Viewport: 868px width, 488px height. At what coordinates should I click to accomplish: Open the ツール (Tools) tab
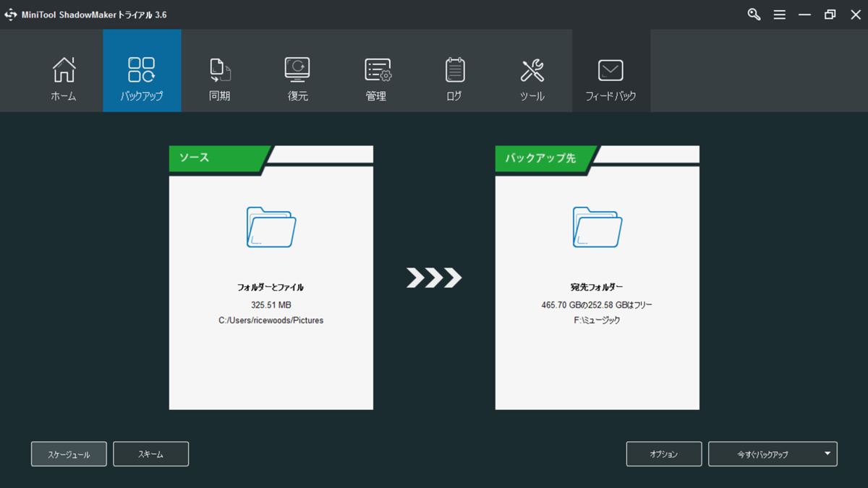tap(532, 71)
